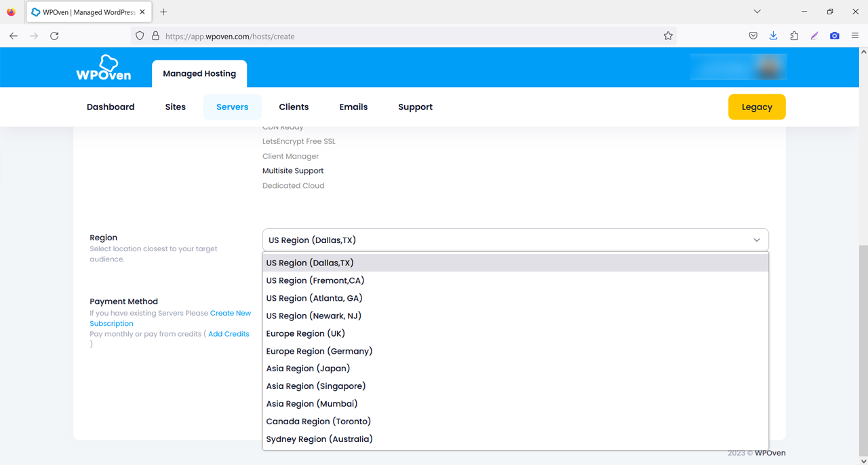Select Asia Region (Mumbai)
Image resolution: width=868 pixels, height=465 pixels.
point(515,404)
